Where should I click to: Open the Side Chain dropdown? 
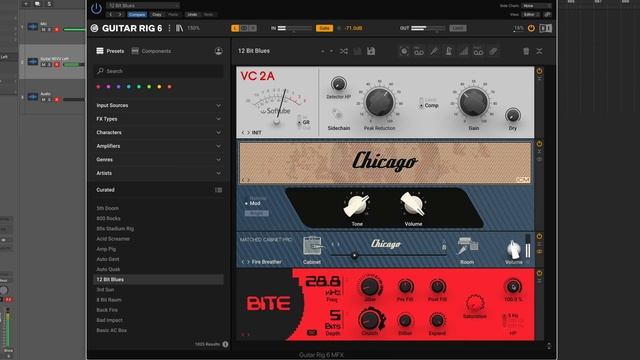point(536,6)
